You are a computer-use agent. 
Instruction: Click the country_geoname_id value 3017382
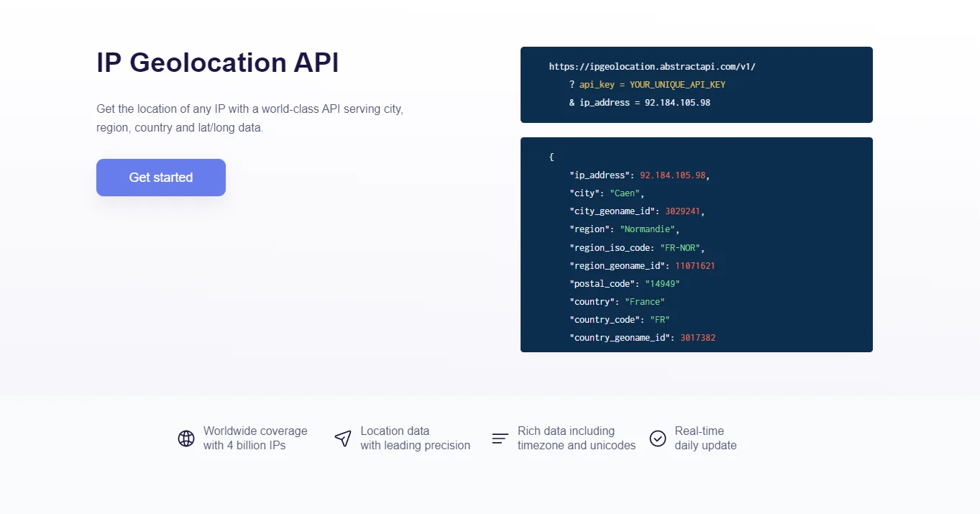point(697,337)
